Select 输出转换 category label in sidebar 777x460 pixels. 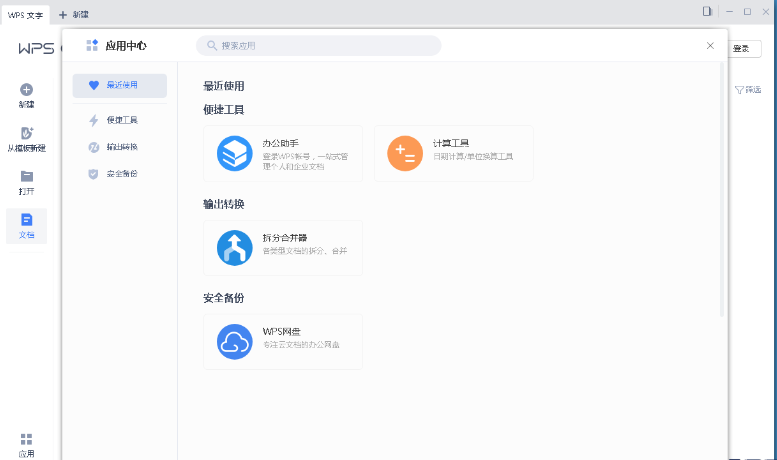click(122, 147)
